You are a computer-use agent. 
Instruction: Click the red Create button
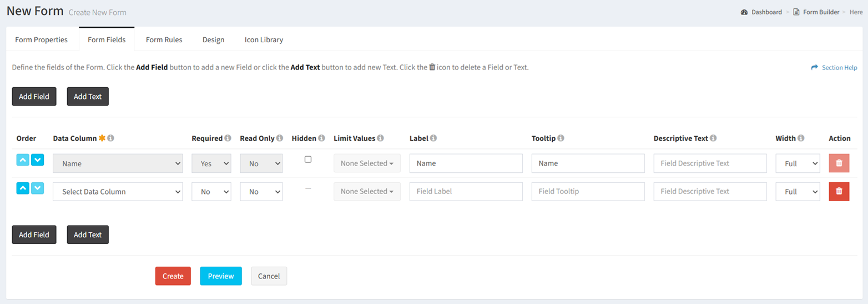(173, 276)
